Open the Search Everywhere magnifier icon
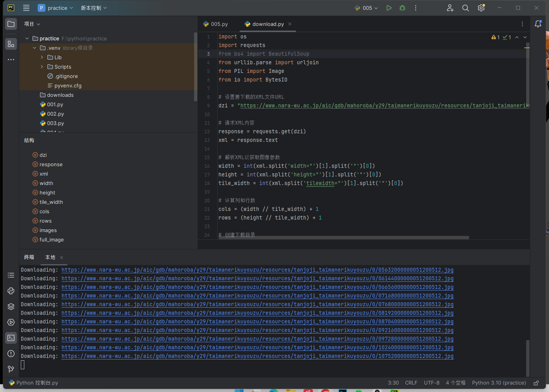 (x=465, y=8)
